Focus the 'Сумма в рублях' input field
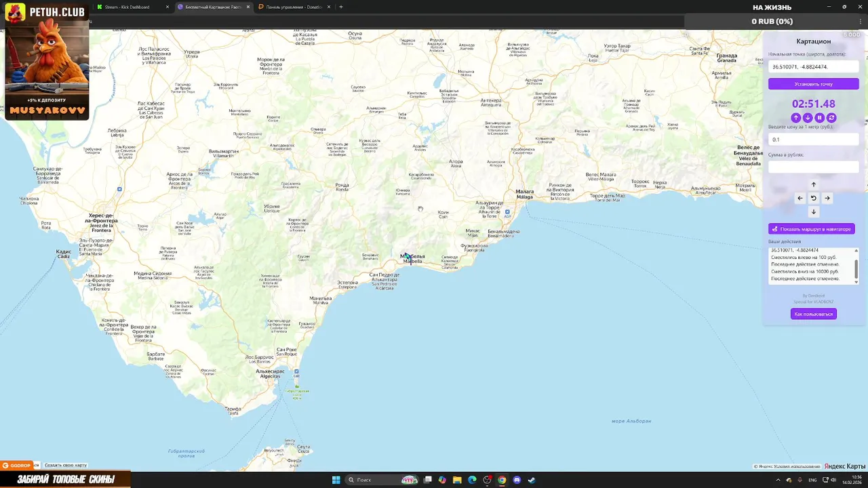The image size is (868, 488). click(x=813, y=167)
